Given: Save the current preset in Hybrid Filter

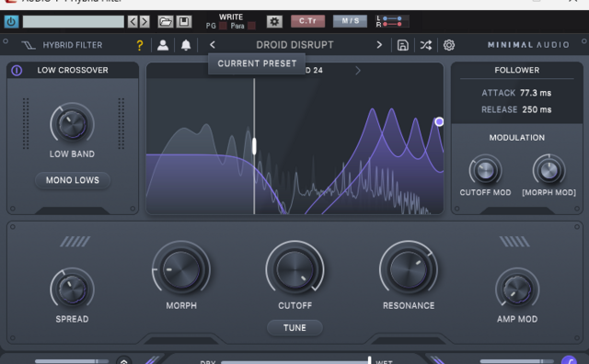Looking at the screenshot, I should click(x=403, y=45).
